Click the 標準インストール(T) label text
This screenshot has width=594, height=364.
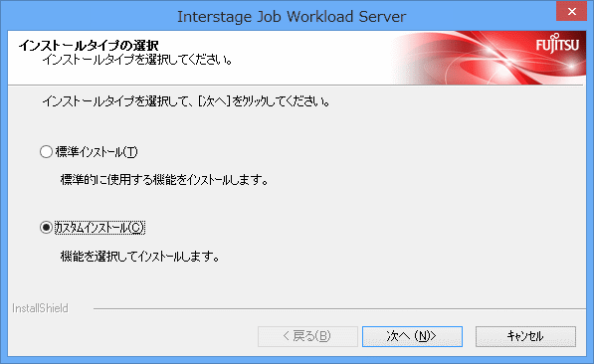click(97, 152)
